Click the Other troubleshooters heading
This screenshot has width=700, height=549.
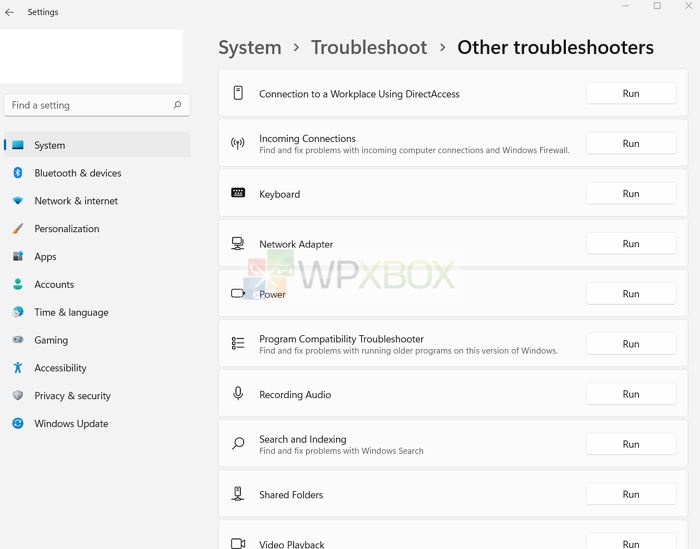coord(555,47)
